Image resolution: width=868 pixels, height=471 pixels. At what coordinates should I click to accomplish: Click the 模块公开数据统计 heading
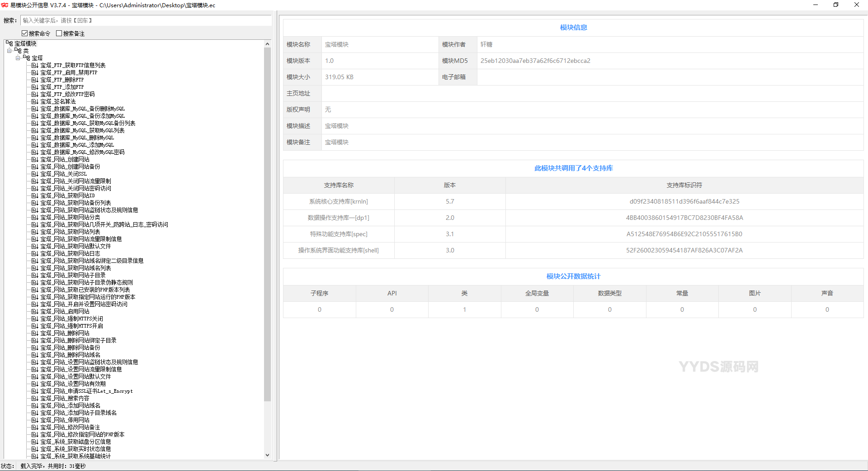coord(573,276)
